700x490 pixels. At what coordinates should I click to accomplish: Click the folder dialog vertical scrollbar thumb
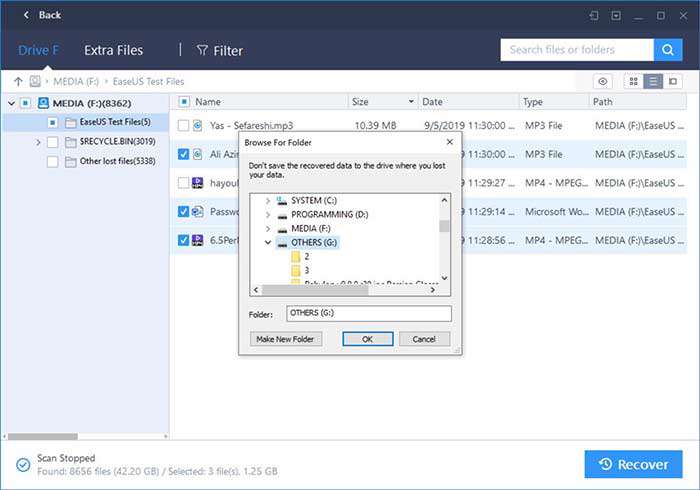click(444, 226)
